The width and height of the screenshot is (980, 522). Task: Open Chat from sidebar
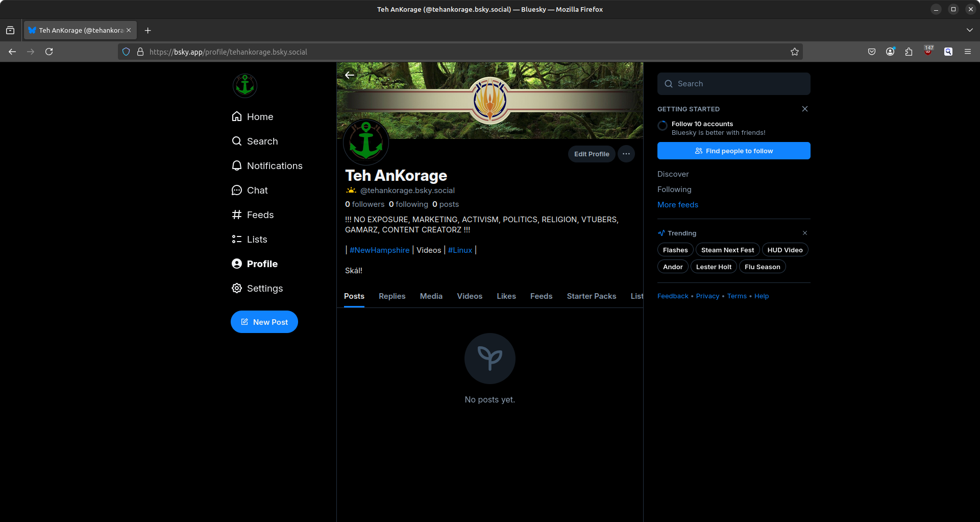coord(250,190)
